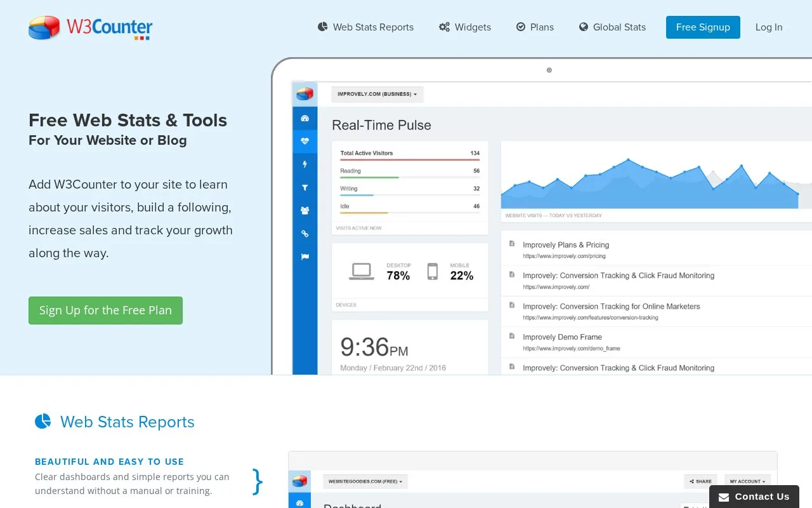Click Improvely: Conversion Tracking for Online Marketers

611,306
